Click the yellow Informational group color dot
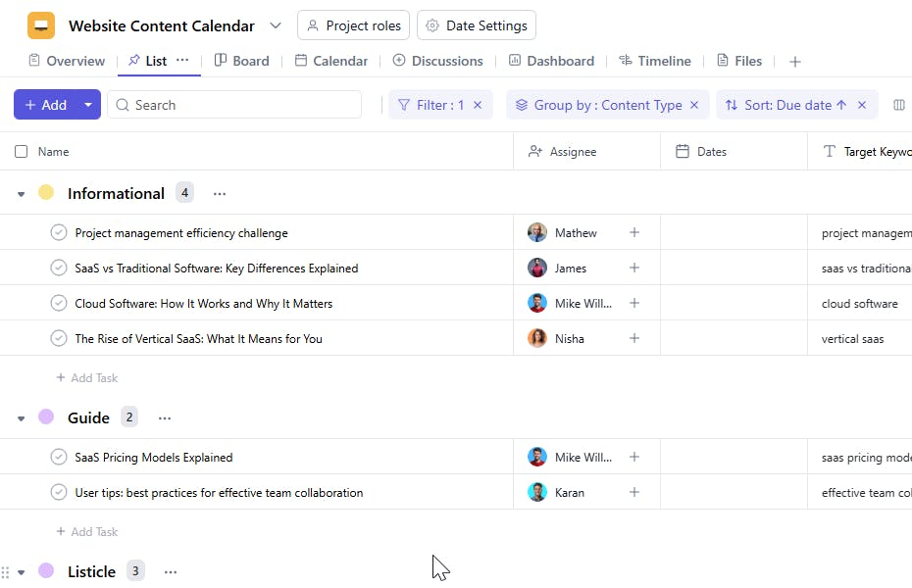The height and width of the screenshot is (588, 912). (x=46, y=193)
